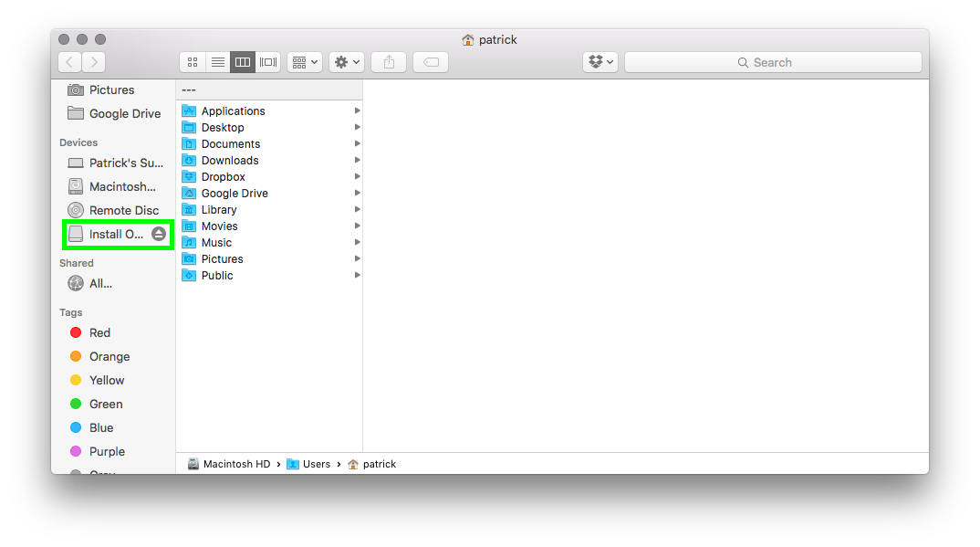Select the Red tag
This screenshot has width=980, height=547.
click(x=90, y=332)
